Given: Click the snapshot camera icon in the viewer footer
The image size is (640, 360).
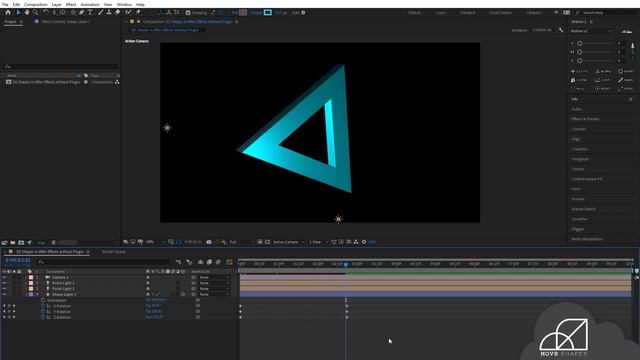Looking at the screenshot, I should point(209,242).
